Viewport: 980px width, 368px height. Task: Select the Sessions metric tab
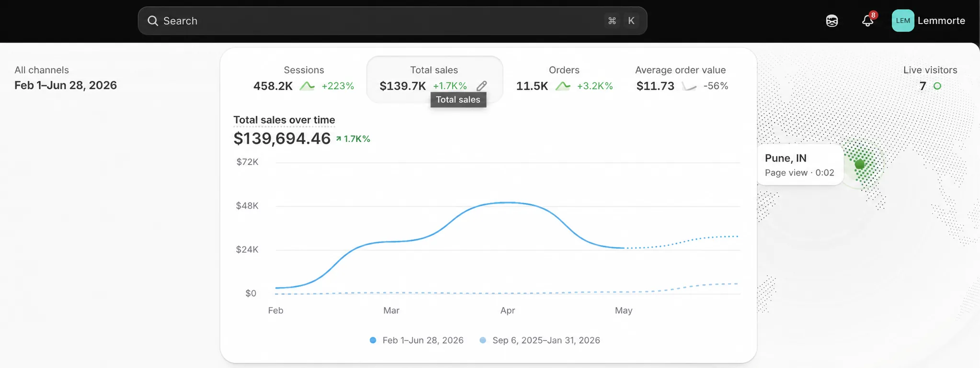(x=304, y=78)
